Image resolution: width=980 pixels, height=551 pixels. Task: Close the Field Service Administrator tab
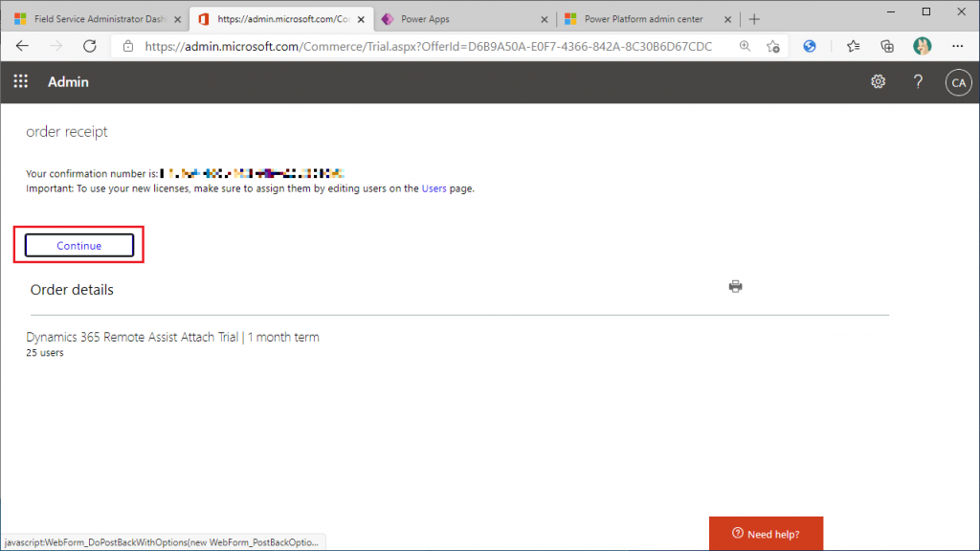pyautogui.click(x=177, y=19)
